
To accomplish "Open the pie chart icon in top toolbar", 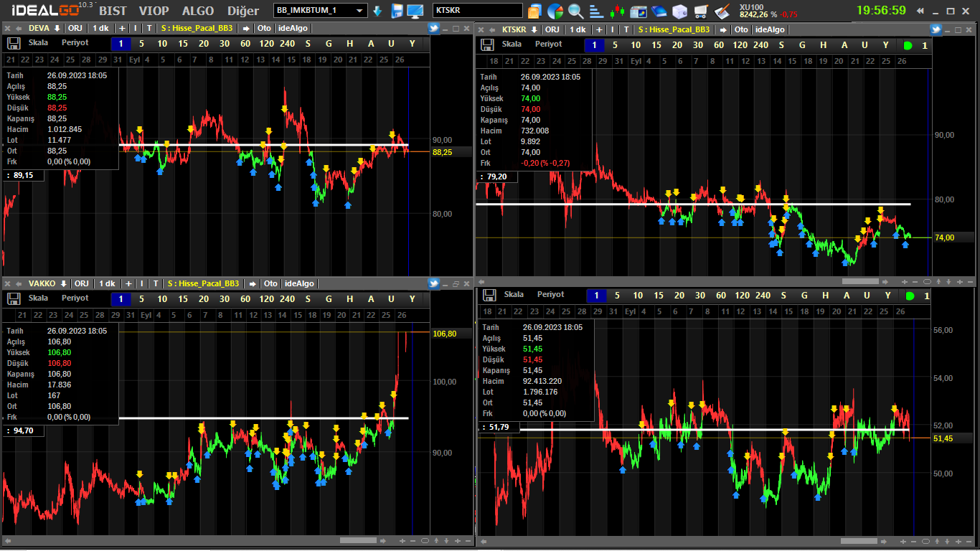I will tap(555, 11).
